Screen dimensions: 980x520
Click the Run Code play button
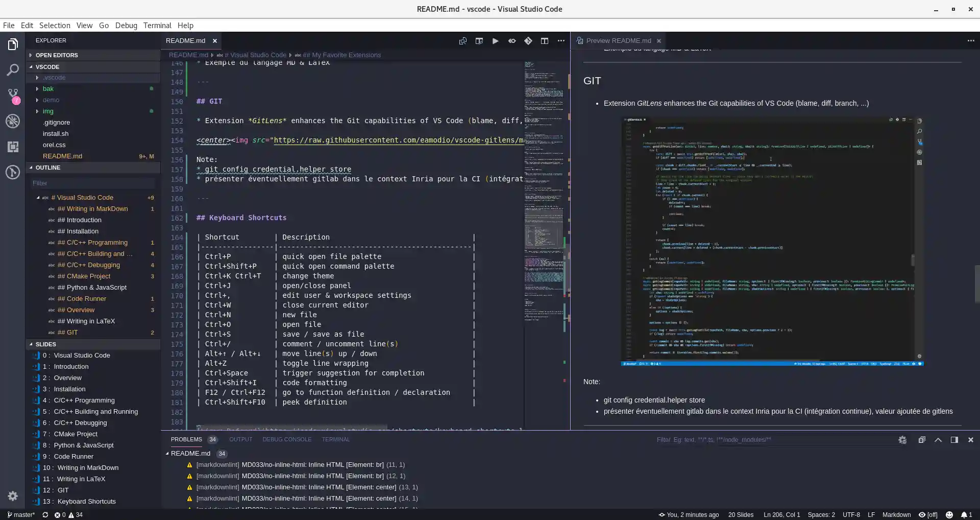495,41
